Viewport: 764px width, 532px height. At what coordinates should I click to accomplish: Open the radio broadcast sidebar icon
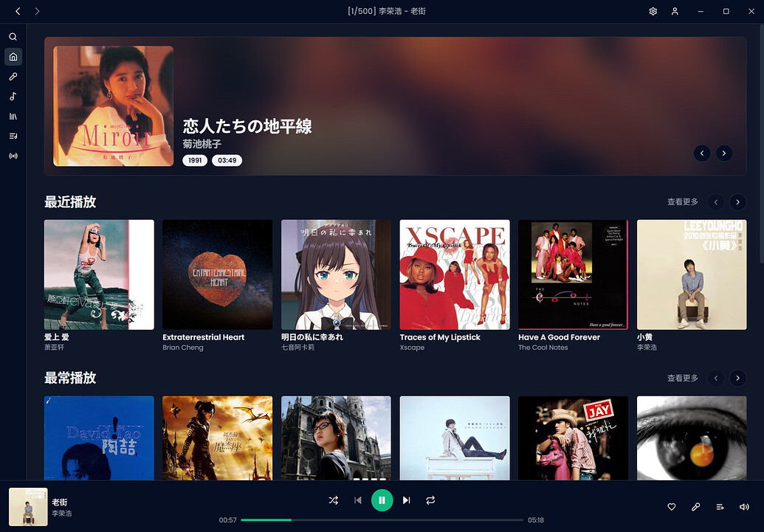pos(13,156)
